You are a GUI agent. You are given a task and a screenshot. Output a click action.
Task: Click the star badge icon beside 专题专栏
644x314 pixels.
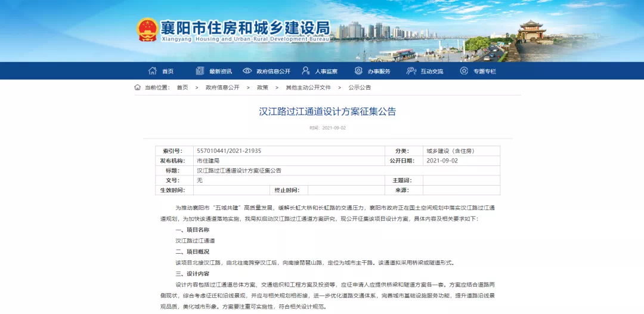[x=464, y=70]
